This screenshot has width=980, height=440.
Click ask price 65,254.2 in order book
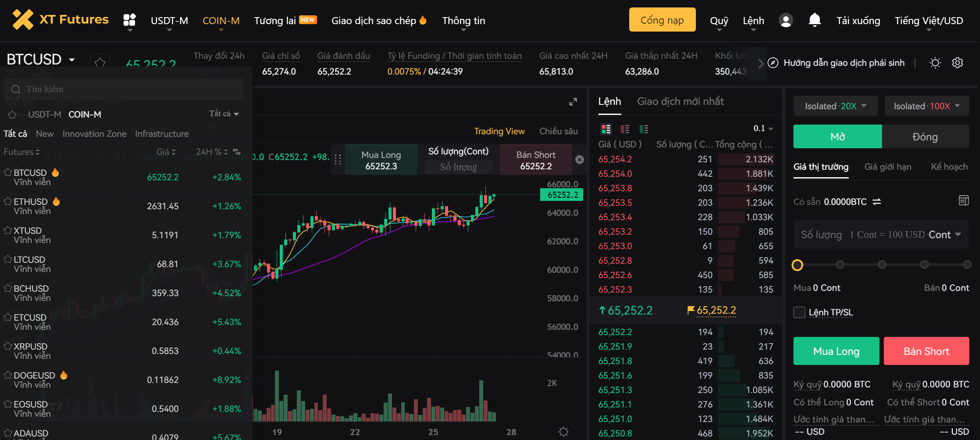click(615, 159)
